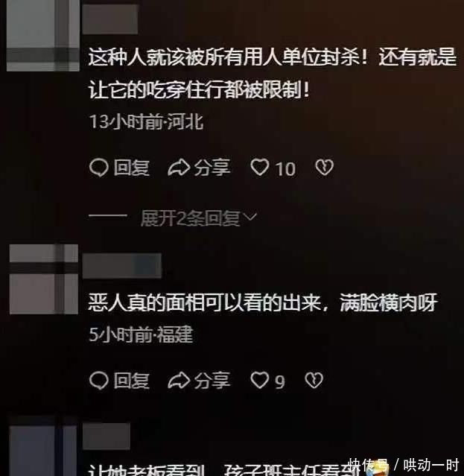
Task: Select the comment text about 满脸横肉
Action: [262, 303]
